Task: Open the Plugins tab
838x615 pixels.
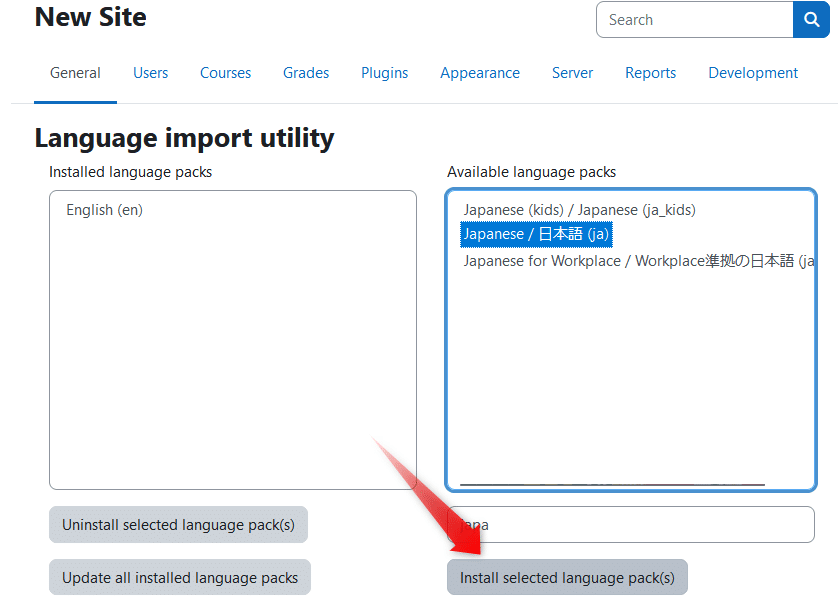Action: pos(384,72)
